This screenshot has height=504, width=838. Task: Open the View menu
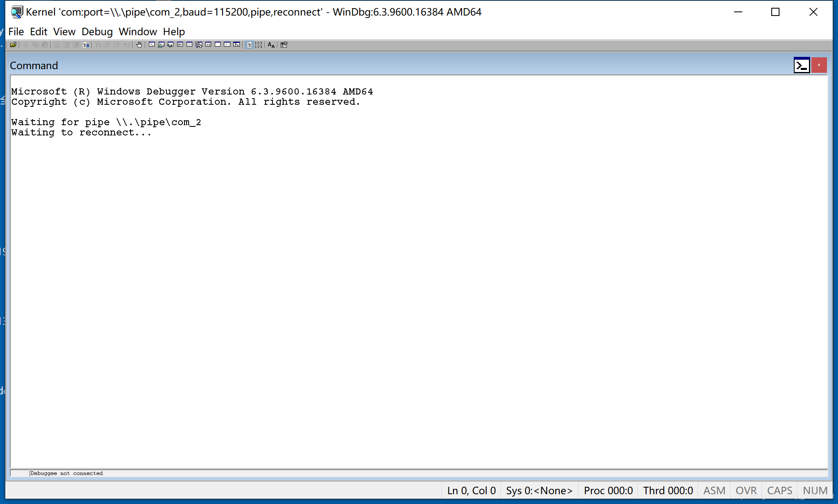pos(64,32)
